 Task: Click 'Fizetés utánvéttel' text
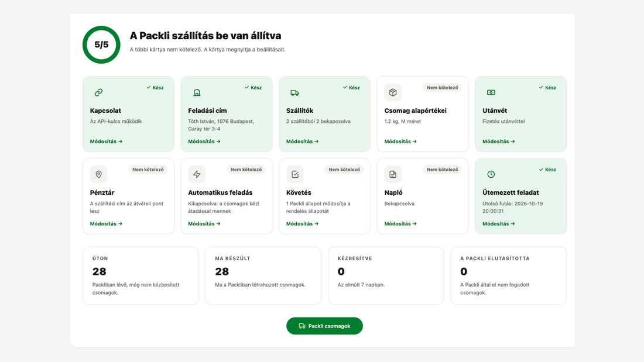tap(503, 122)
